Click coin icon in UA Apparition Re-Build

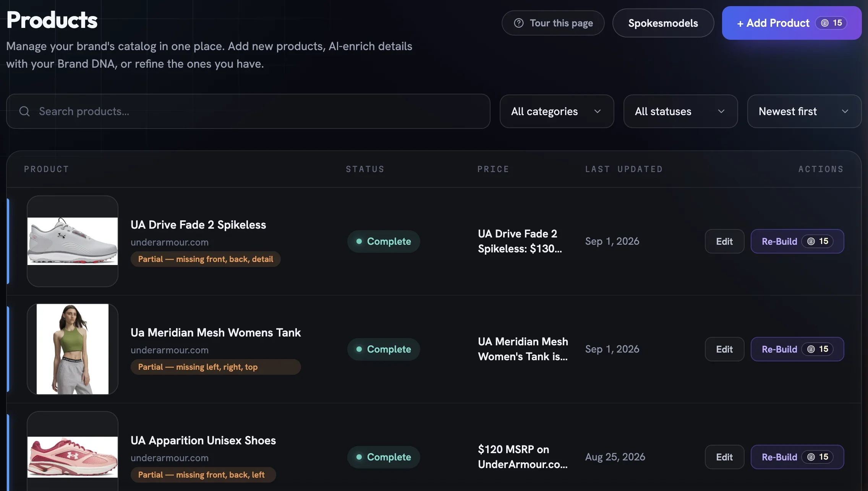(811, 457)
